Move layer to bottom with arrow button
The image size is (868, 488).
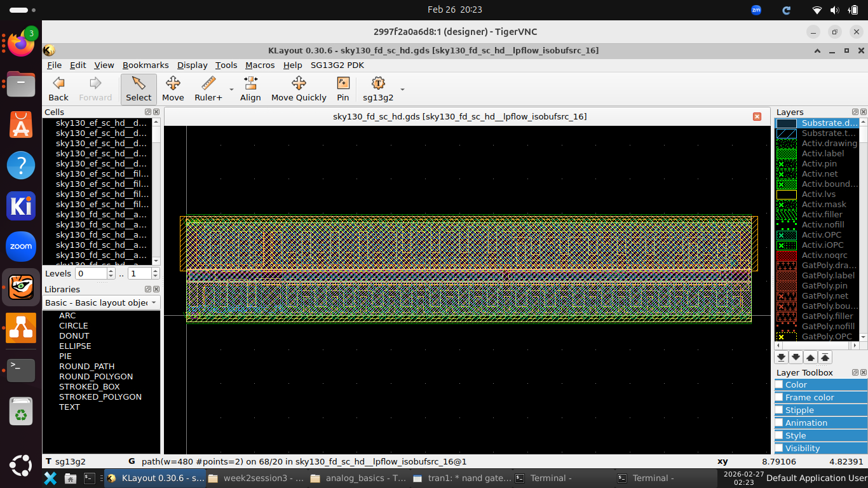[782, 357]
